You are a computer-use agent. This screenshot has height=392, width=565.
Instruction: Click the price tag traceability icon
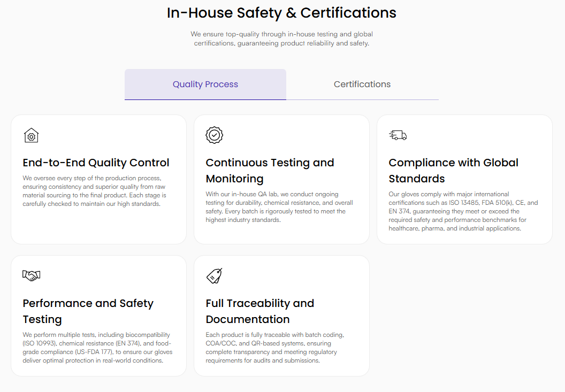point(215,276)
